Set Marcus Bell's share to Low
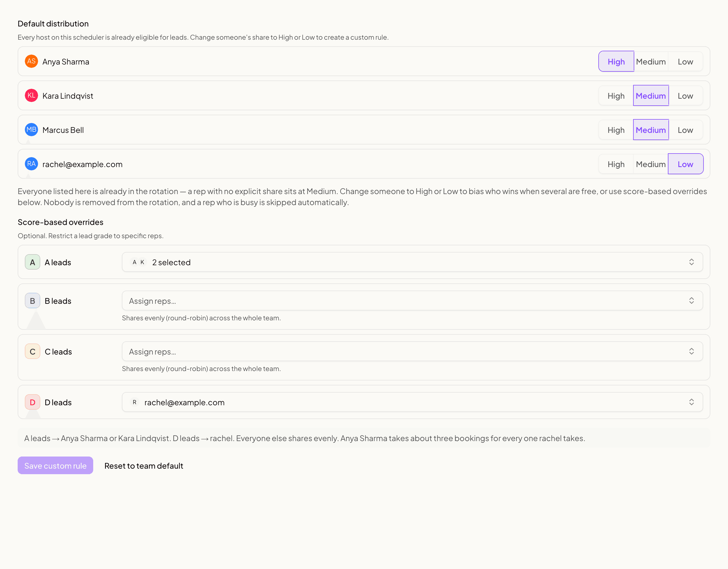The height and width of the screenshot is (569, 728). [685, 130]
